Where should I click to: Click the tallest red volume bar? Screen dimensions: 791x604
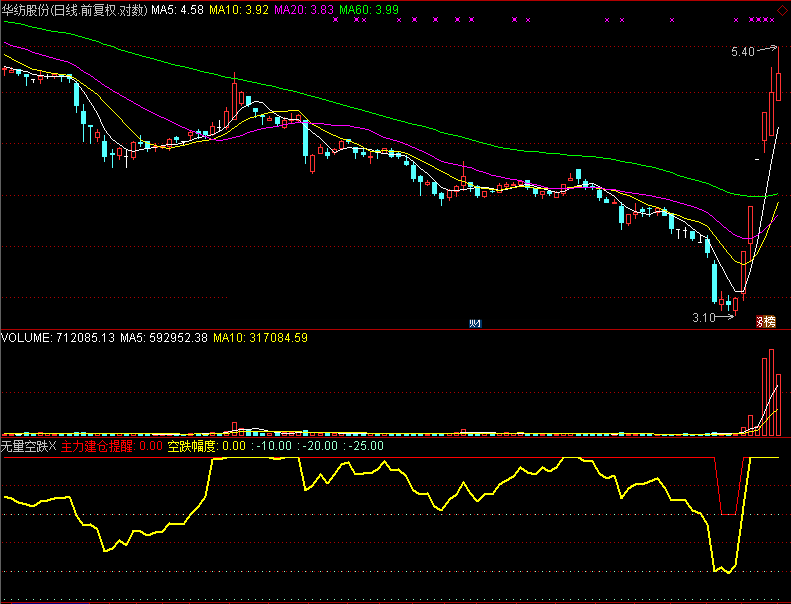[771, 392]
